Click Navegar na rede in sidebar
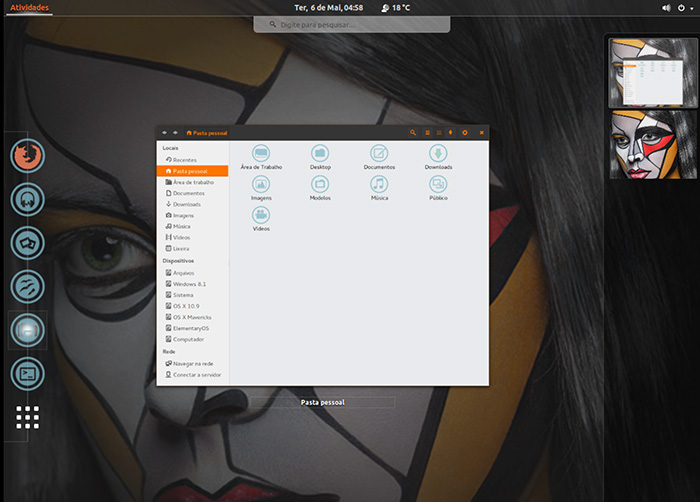The height and width of the screenshot is (502, 700). [x=192, y=364]
